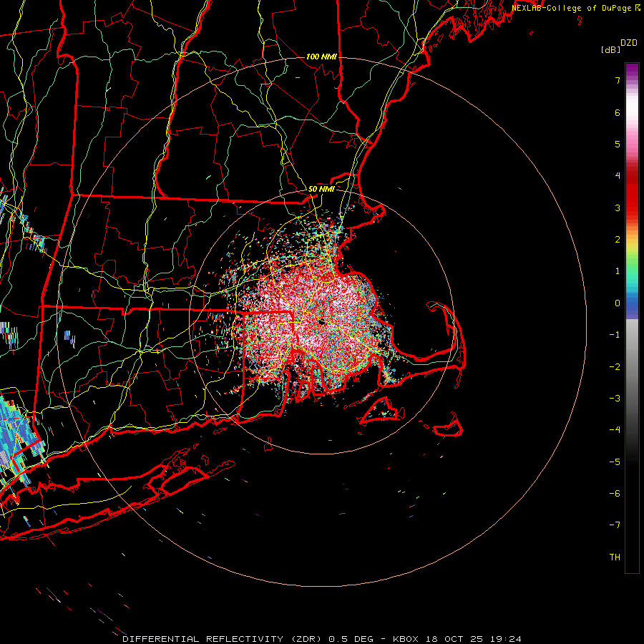Select the -2 value on the dB scale
Viewport: 644px width, 644px height.
pyautogui.click(x=615, y=367)
